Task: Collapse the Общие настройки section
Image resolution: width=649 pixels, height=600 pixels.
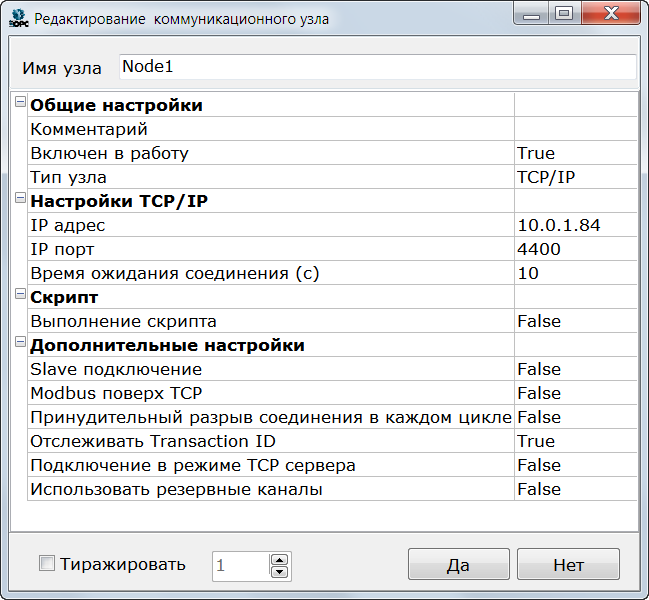Action: (20, 101)
